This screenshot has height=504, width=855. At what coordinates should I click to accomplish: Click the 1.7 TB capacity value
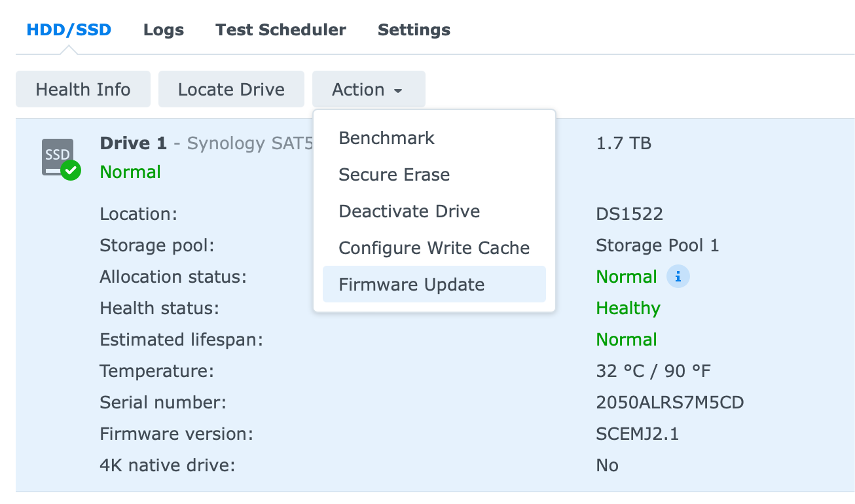[624, 143]
